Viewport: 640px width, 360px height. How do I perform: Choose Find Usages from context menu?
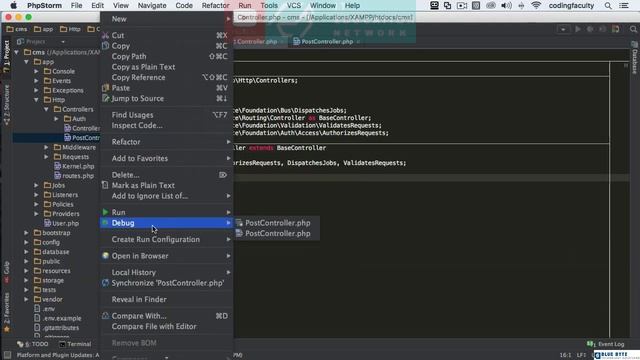point(167,115)
